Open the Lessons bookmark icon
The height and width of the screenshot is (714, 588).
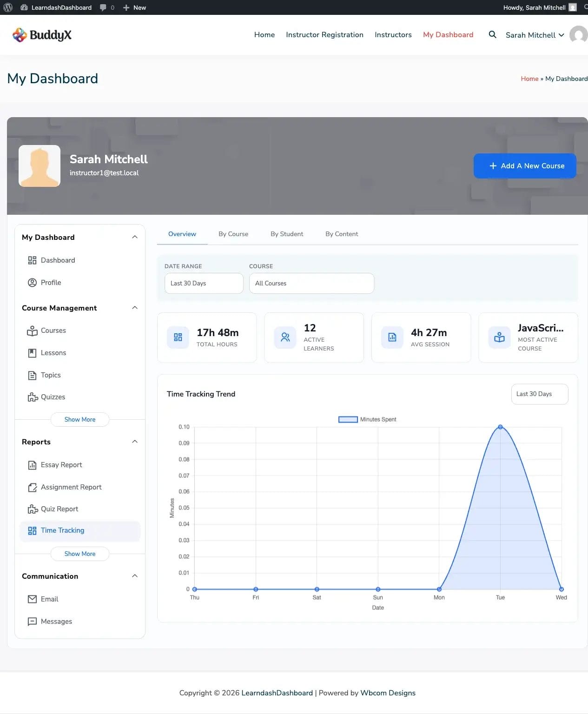click(x=32, y=353)
